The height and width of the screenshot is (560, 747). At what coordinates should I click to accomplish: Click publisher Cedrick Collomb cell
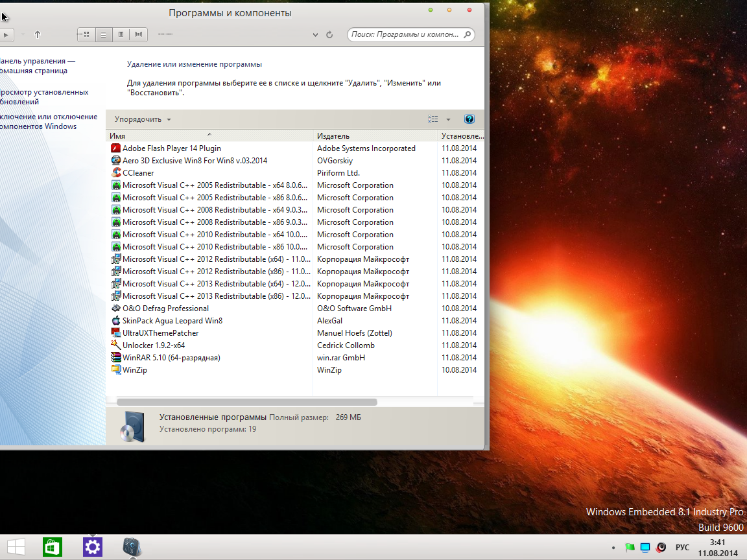[x=346, y=345]
